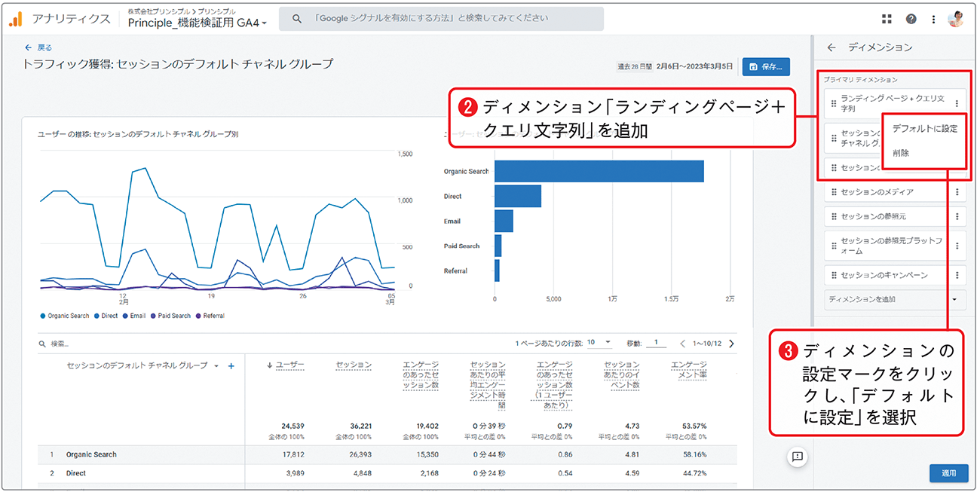Viewport: 980px width, 492px height.
Task: Open the feedback speech bubble icon
Action: tap(798, 457)
